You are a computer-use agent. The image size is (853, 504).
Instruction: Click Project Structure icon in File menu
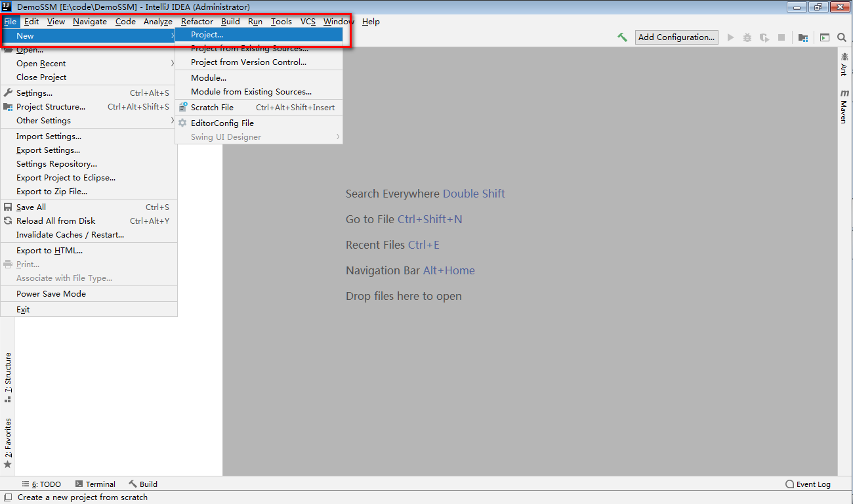pos(8,107)
